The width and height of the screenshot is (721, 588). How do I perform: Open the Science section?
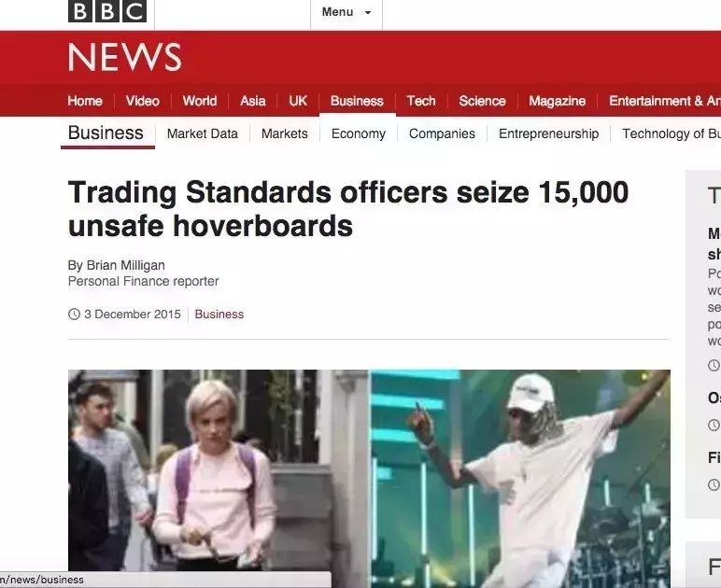coord(482,101)
